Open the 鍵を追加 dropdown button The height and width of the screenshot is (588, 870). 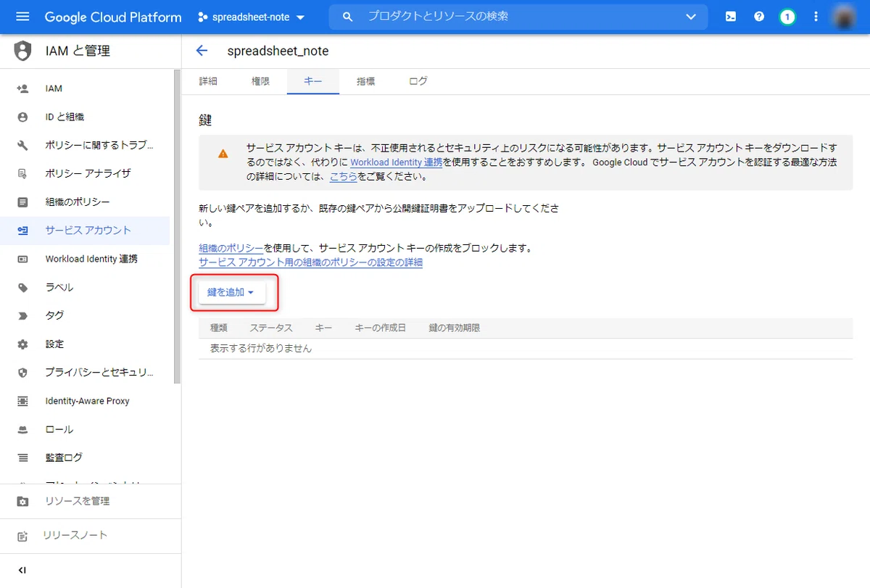[232, 292]
